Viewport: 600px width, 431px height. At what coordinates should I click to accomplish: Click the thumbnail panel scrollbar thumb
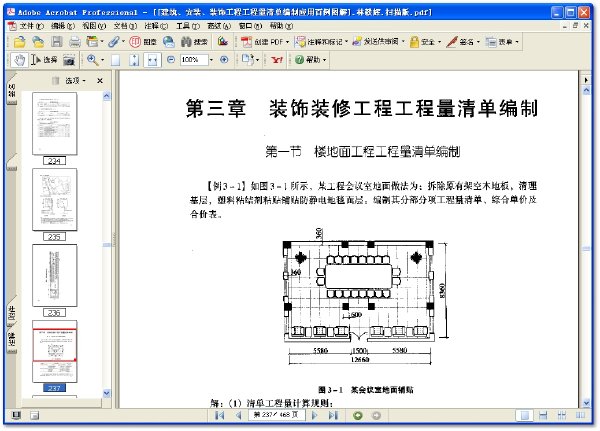tap(107, 245)
